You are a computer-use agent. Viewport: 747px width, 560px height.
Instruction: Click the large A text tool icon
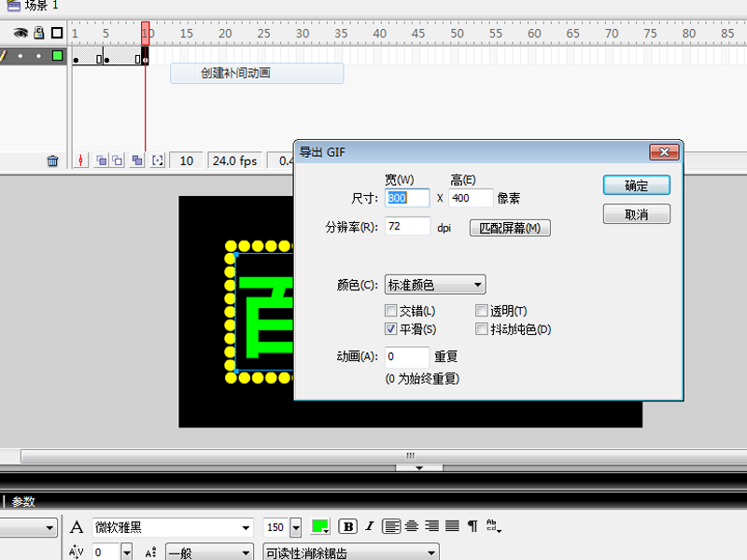(77, 527)
